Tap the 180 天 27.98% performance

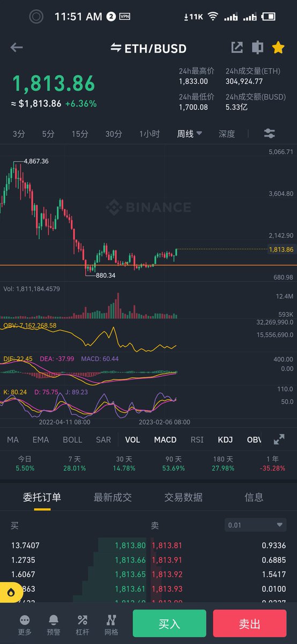(222, 464)
